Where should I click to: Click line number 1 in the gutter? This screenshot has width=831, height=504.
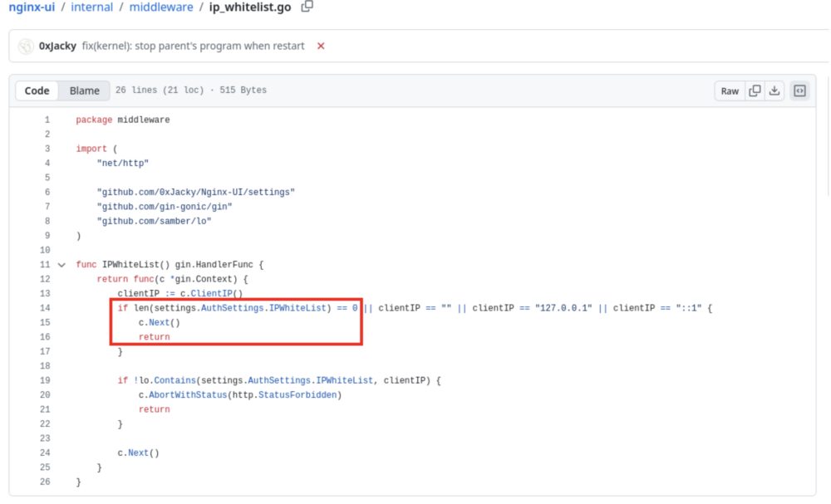[x=47, y=120]
